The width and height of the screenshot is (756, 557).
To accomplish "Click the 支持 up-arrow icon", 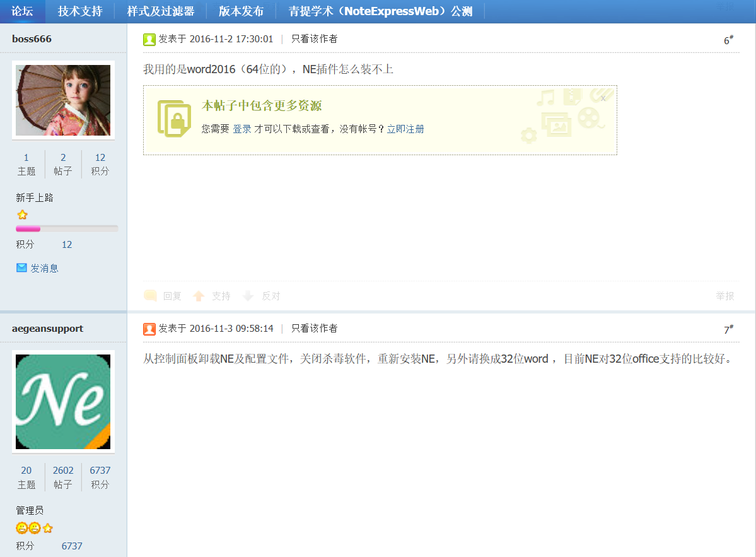I will 199,295.
